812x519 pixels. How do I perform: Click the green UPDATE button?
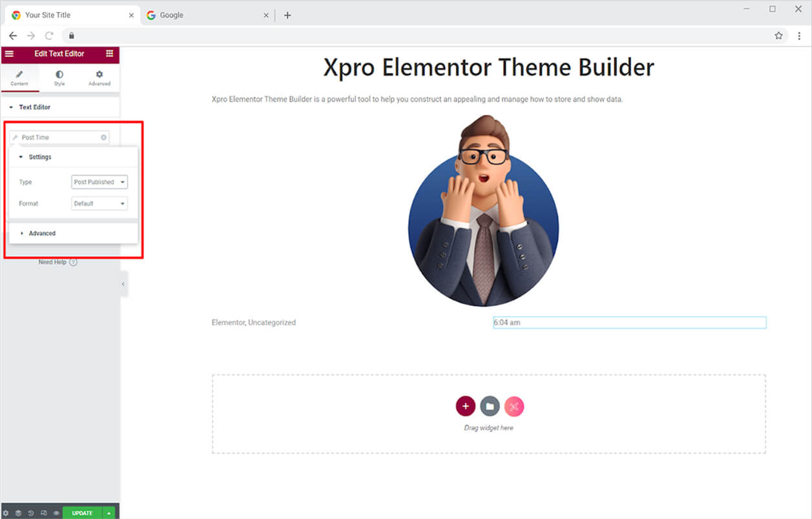point(82,513)
